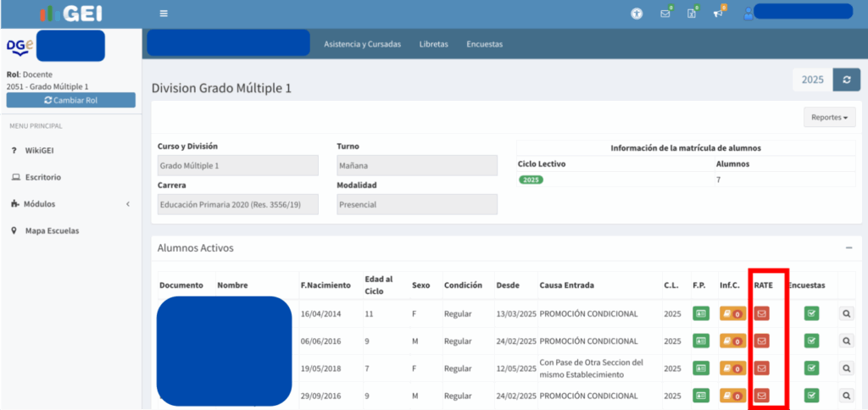
Task: Click the Carrera field
Action: coord(238,204)
